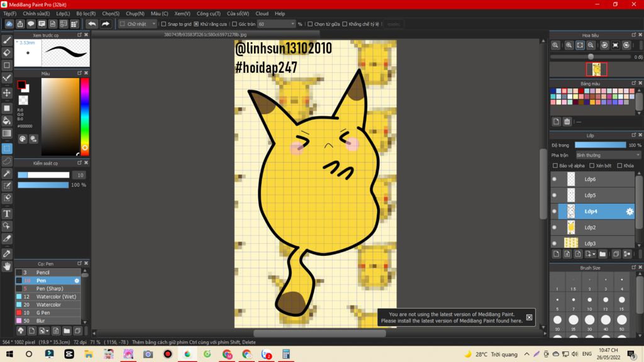Select the Move tool
This screenshot has height=362, width=644.
[7, 93]
